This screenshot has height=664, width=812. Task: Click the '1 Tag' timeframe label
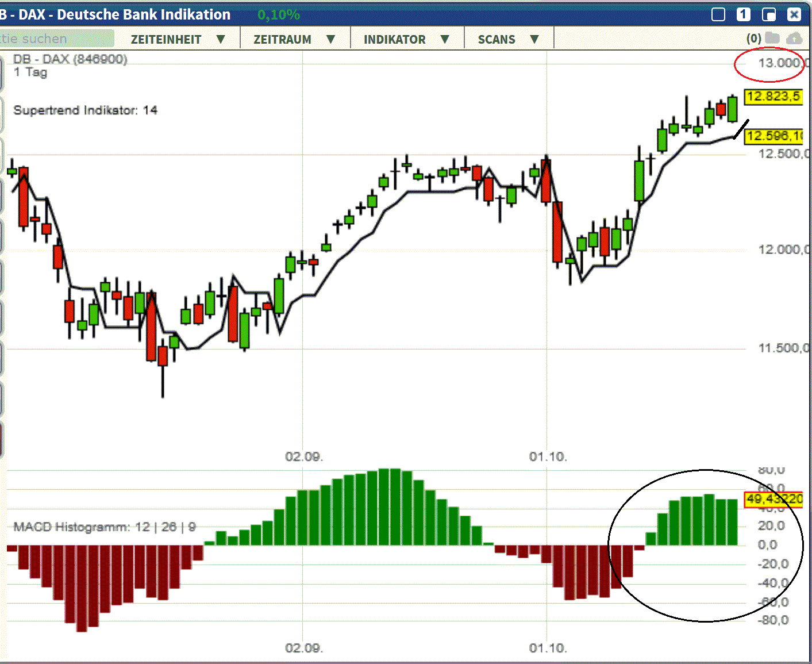point(30,72)
